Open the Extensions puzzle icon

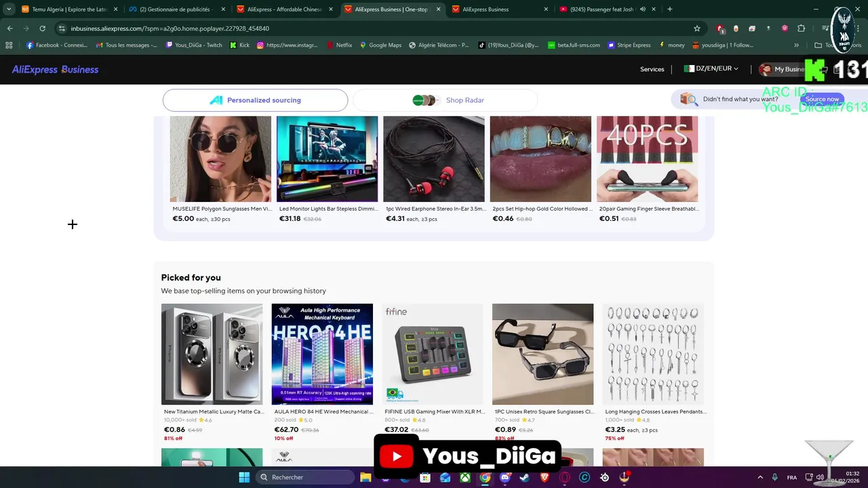tap(801, 28)
